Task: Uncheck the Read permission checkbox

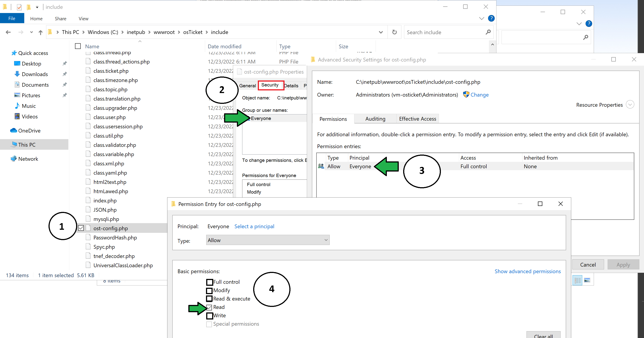Action: point(209,307)
